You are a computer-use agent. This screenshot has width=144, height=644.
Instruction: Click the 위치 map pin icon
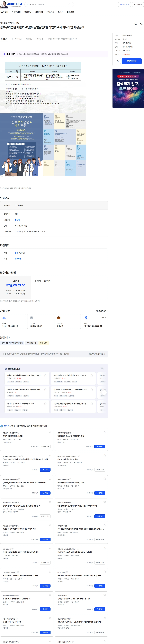click(86, 318)
